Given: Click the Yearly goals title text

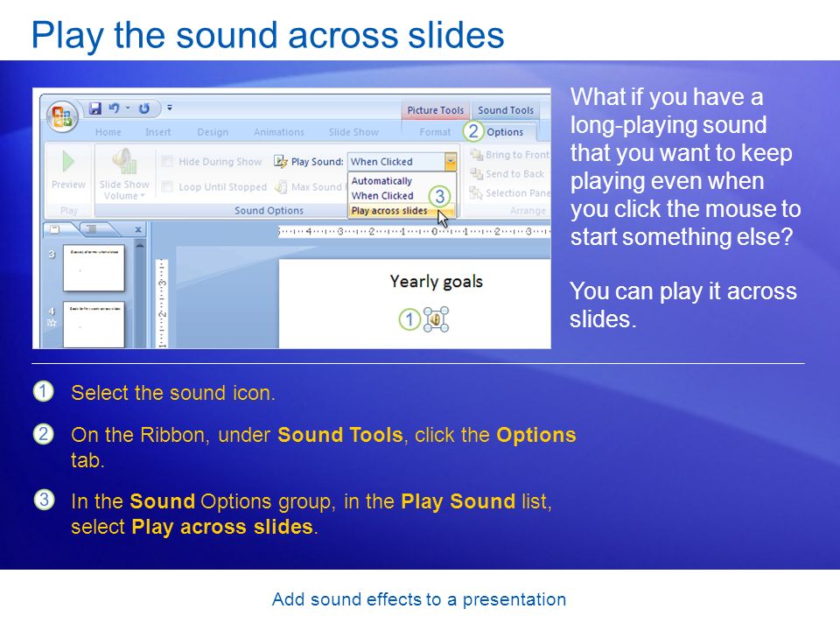Looking at the screenshot, I should (x=436, y=281).
